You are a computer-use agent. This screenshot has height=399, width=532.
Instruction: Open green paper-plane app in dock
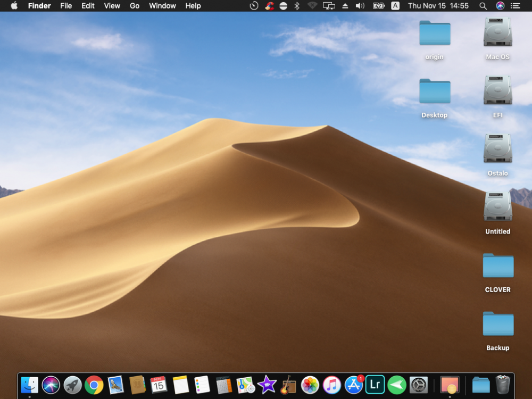click(397, 385)
